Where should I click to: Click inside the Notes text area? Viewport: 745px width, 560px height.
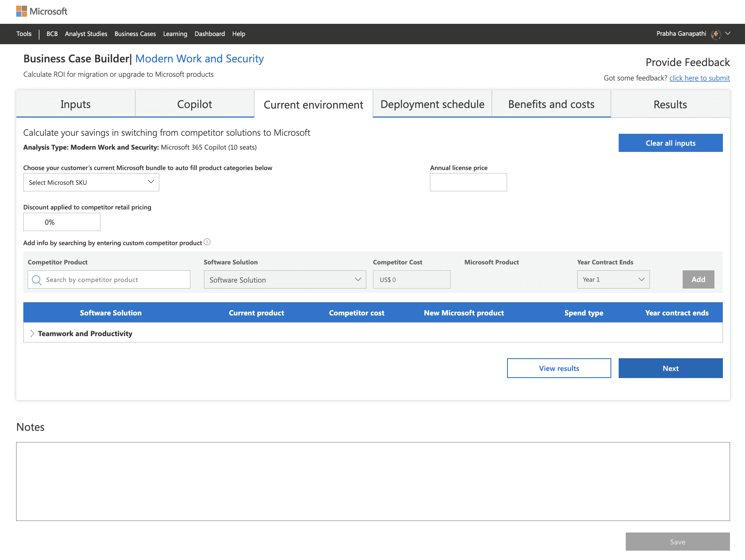(x=372, y=481)
